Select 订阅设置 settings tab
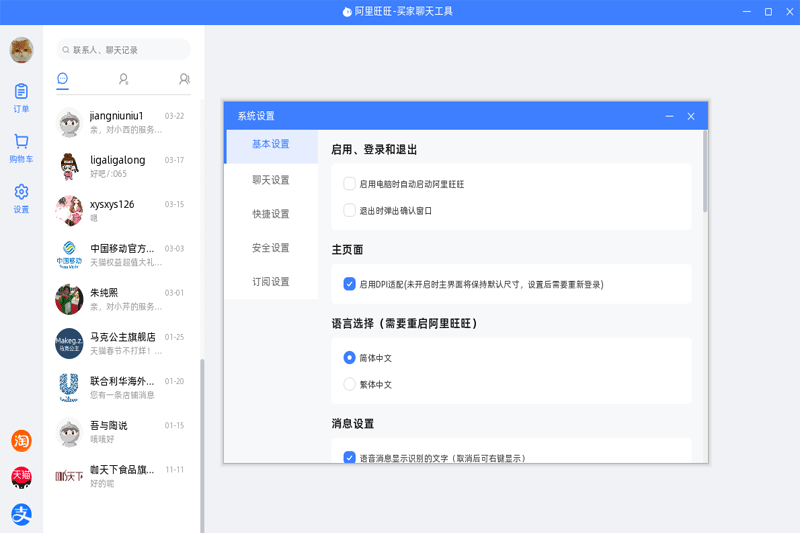The height and width of the screenshot is (533, 800). click(x=271, y=282)
